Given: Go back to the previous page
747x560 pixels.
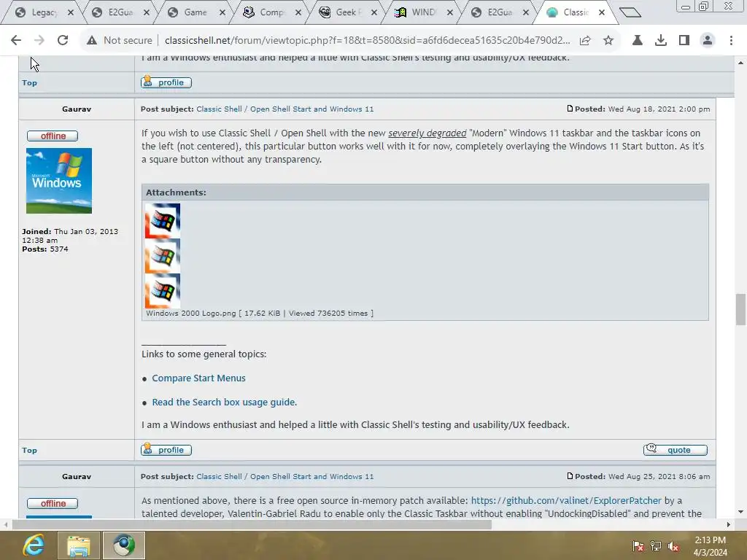Looking at the screenshot, I should [16, 41].
